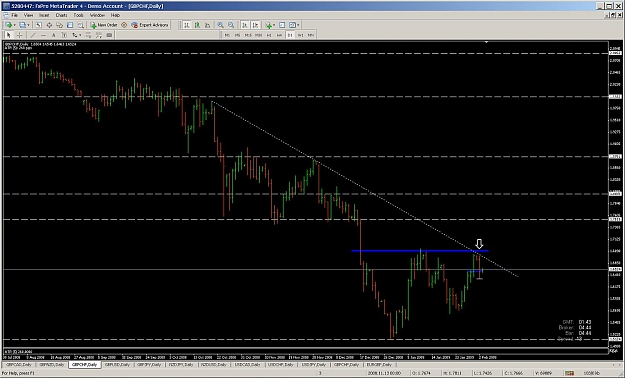Screen dimensions: 625x378
Task: Switch timeframe to MN monthly
Action: pyautogui.click(x=311, y=35)
